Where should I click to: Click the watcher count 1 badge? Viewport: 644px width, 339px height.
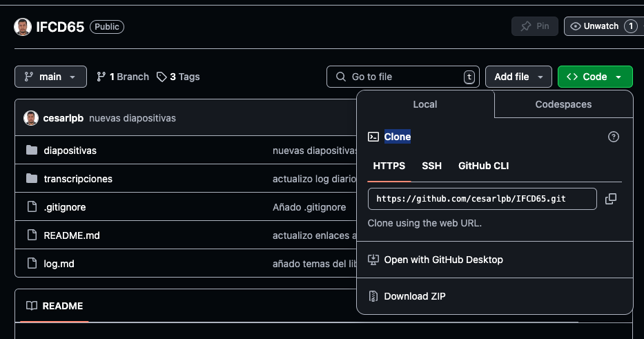click(630, 26)
